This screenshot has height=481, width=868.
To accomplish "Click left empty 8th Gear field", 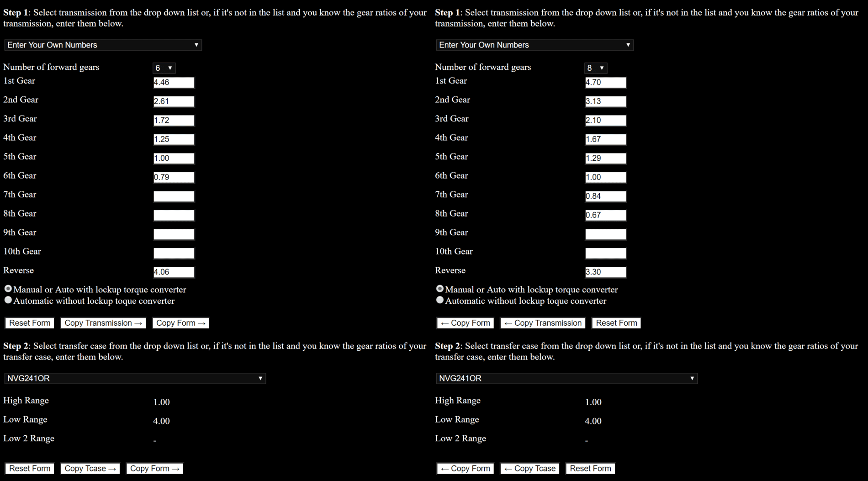I will (174, 215).
